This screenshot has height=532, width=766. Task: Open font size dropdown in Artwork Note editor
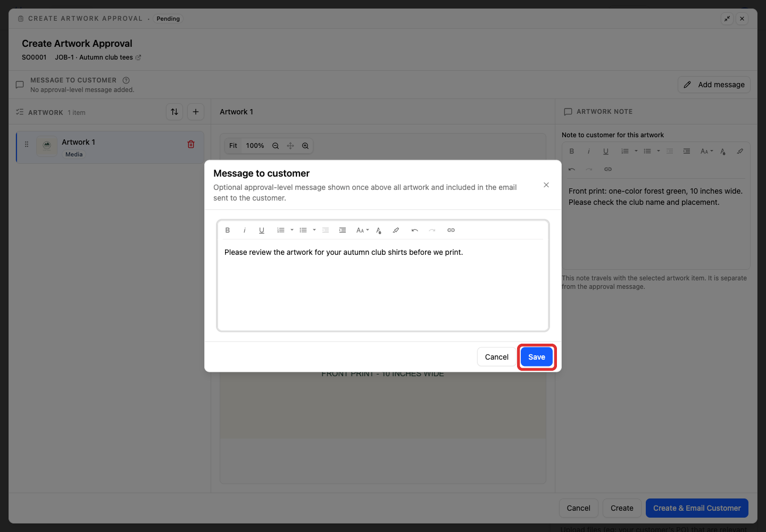tap(707, 152)
